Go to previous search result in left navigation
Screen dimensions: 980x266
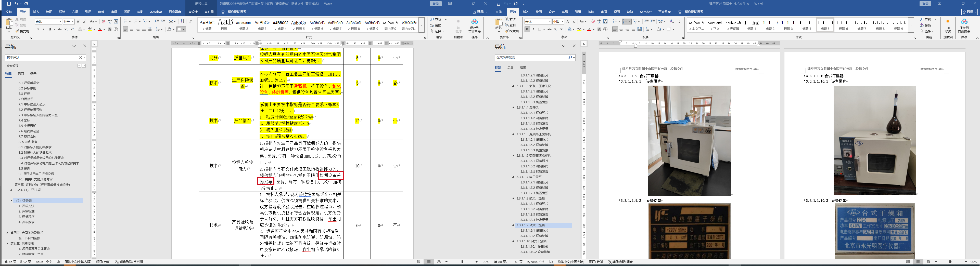(x=79, y=66)
